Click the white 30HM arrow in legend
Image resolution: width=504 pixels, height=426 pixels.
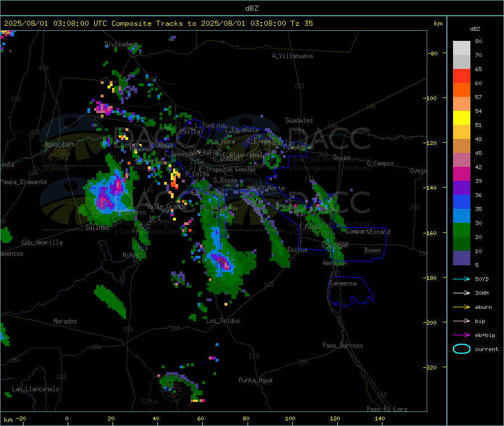pyautogui.click(x=461, y=293)
